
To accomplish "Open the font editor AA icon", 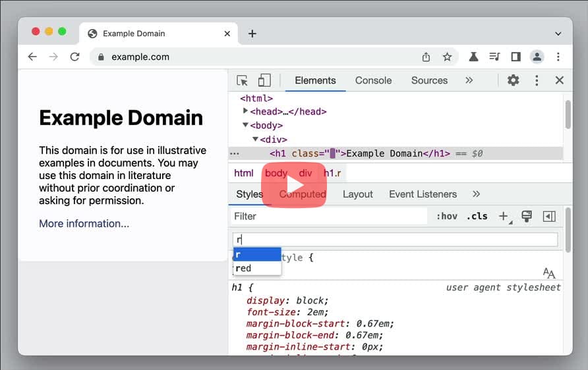I will coord(549,273).
